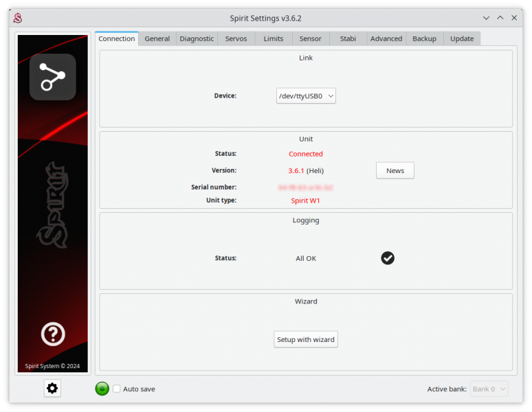Open settings with the gear icon
Screen dimensions: 532x412
[52, 389]
